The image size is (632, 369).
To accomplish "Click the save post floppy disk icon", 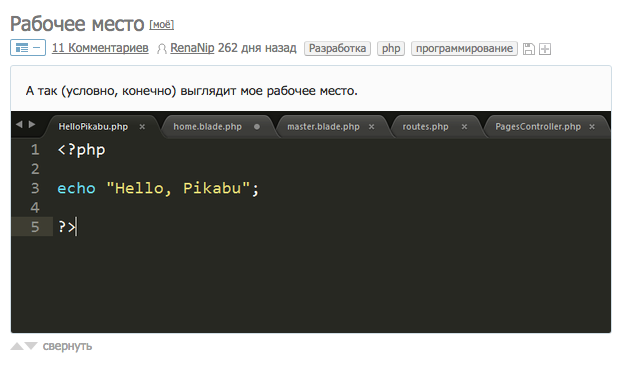I will pos(528,49).
